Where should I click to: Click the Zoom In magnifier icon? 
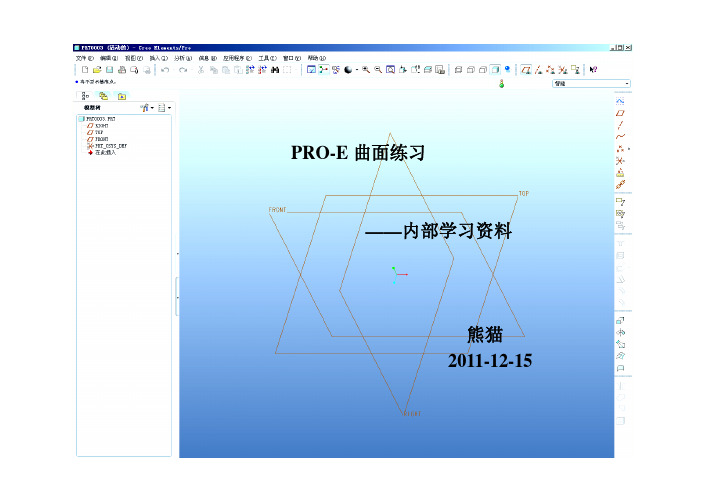pos(366,69)
